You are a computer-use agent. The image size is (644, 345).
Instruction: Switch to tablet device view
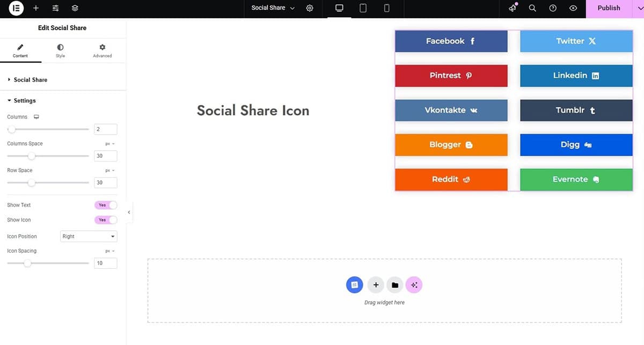pyautogui.click(x=363, y=8)
